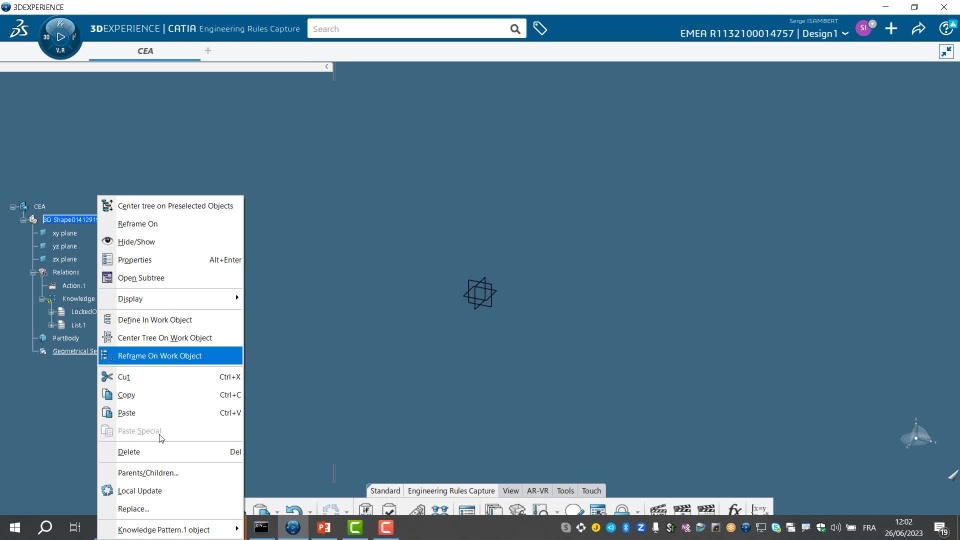Switch to the Touch action bar tab
Viewport: 960px width, 540px height.
(x=591, y=490)
